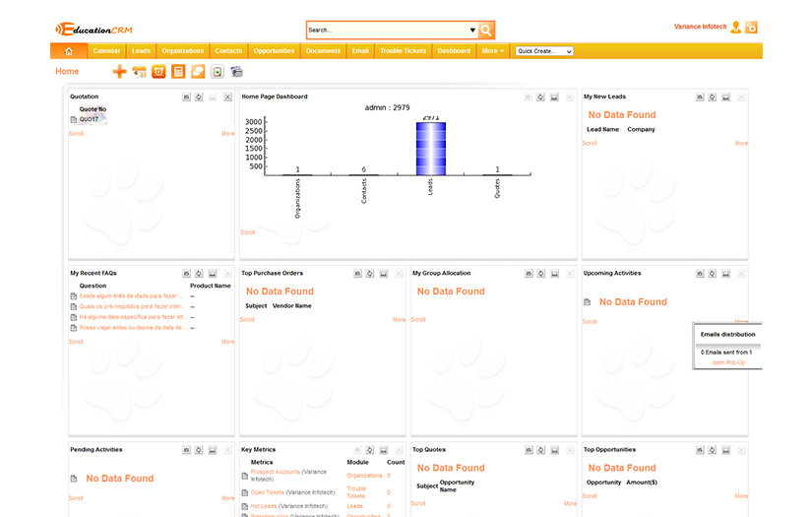Refresh the Top Quotes widget
This screenshot has height=517, width=812.
[x=541, y=450]
